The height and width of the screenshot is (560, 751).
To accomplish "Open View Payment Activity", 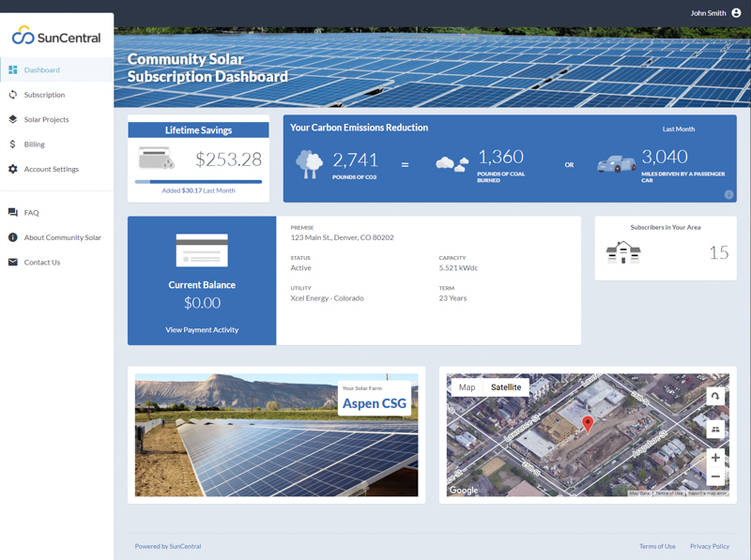I will (x=201, y=330).
